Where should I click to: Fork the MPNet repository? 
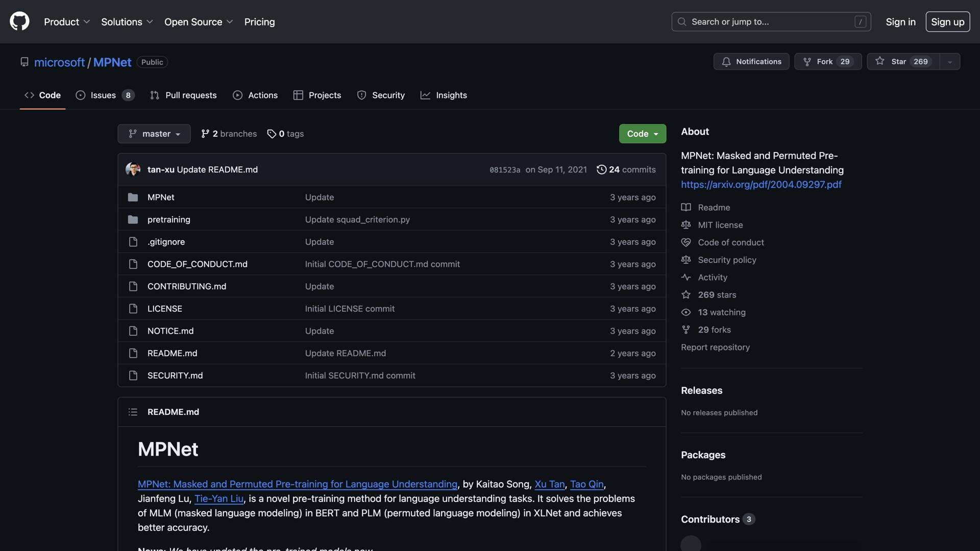tap(827, 61)
